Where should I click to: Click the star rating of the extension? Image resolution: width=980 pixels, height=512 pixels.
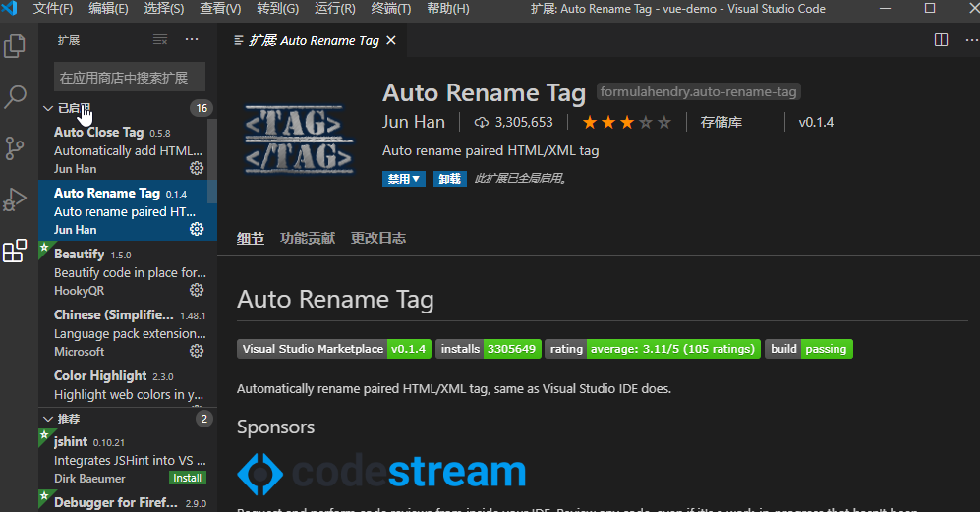click(x=626, y=123)
